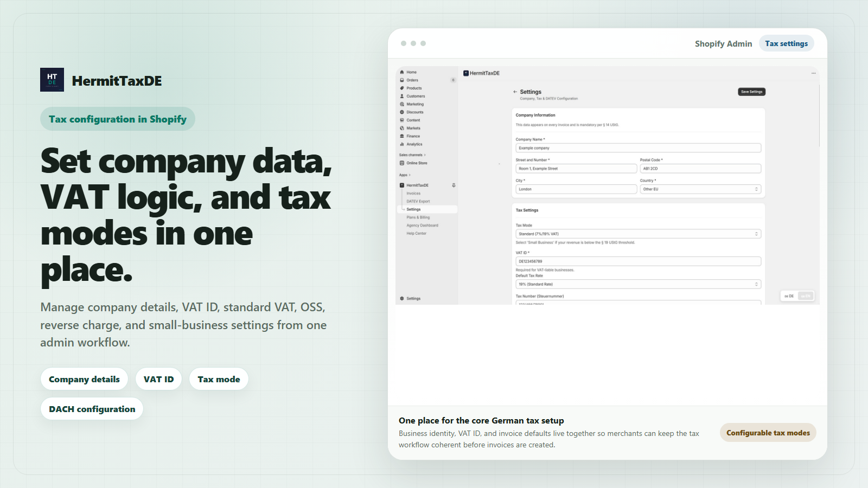Viewport: 868px width, 488px height.
Task: Click the Tax mode chip
Action: coord(219,379)
